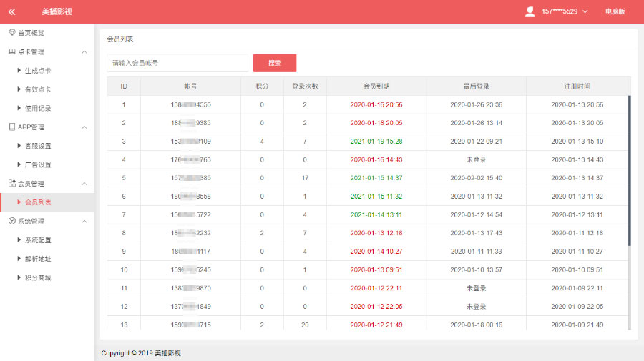Collapse the APP管理 menu chevron
Image resolution: width=644 pixels, height=361 pixels.
click(x=84, y=127)
